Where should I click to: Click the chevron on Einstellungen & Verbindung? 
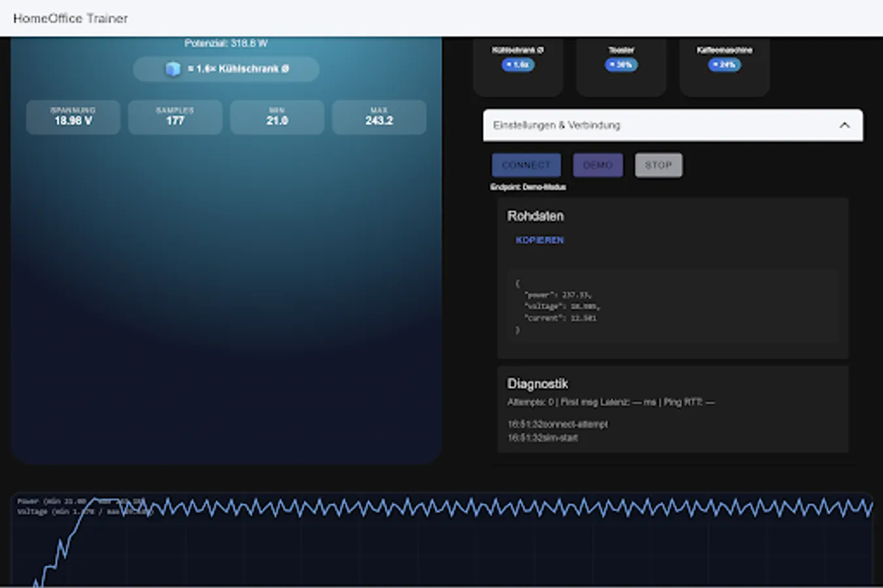[x=844, y=125]
